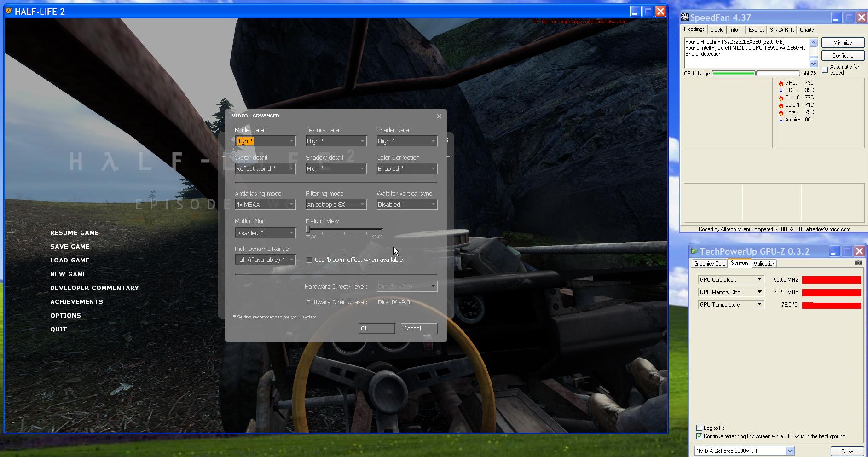Open the High Dynamic Range dropdown
The height and width of the screenshot is (457, 868).
(265, 260)
